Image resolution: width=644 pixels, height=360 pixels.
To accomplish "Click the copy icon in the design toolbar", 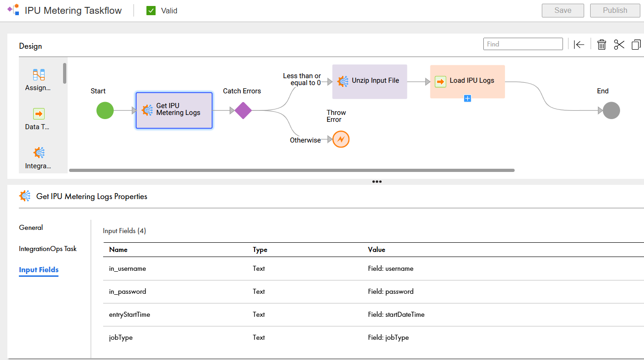I will (636, 44).
